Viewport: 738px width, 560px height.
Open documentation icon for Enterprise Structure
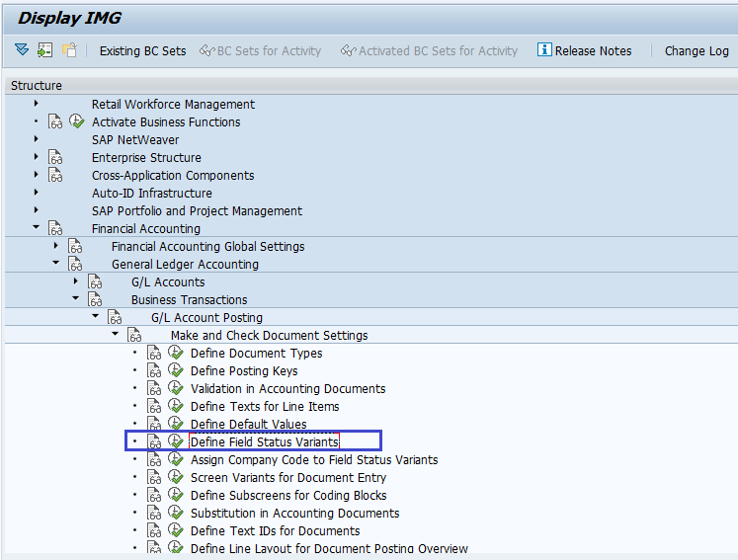[55, 157]
